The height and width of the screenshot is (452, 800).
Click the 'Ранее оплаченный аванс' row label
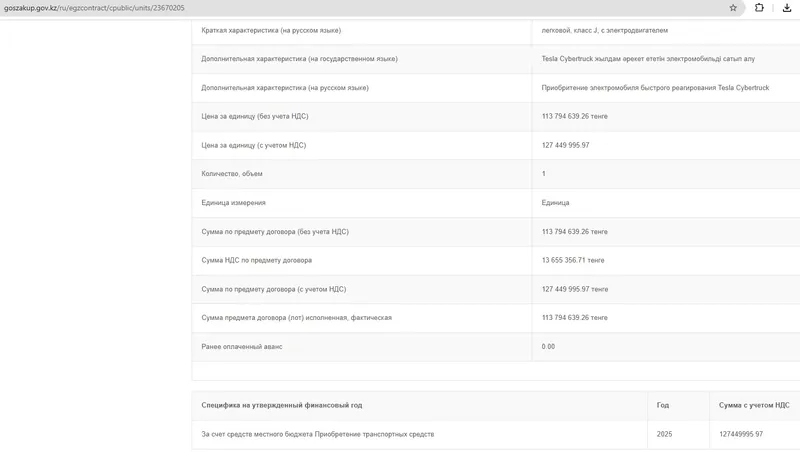[242, 347]
